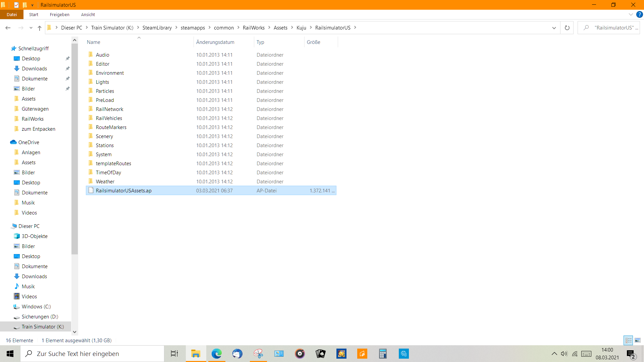Screen dimensions: 644x362
Task: Open recent locations dropdown arrow
Action: coord(31,28)
